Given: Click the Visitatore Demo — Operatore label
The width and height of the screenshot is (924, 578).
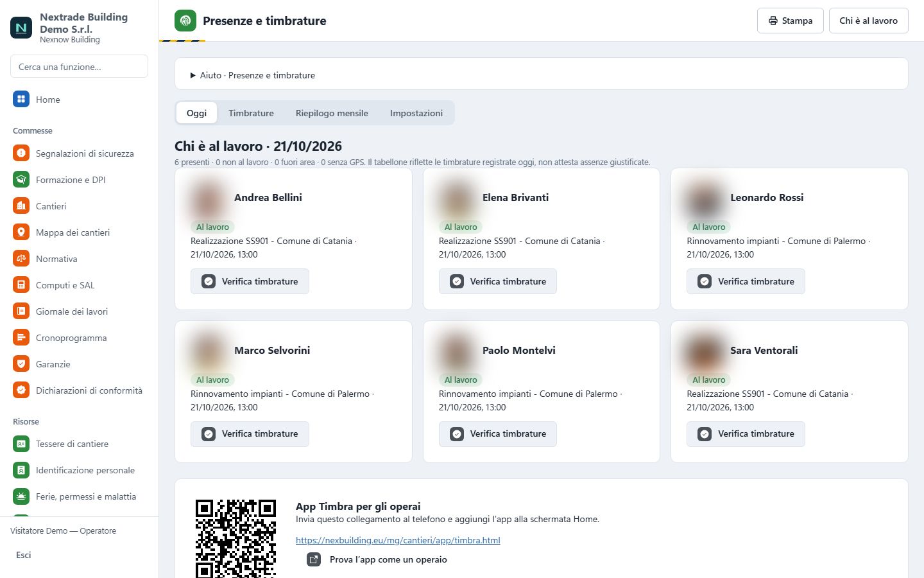Looking at the screenshot, I should tap(63, 531).
